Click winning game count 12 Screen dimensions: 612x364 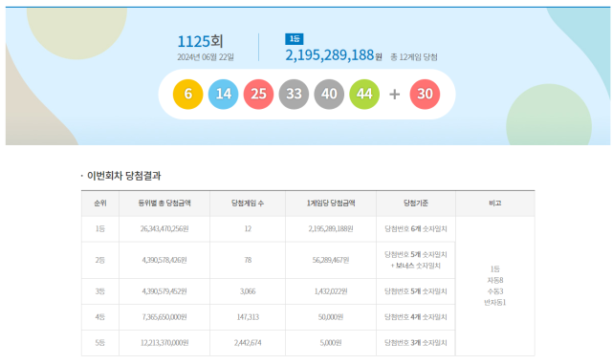click(248, 229)
